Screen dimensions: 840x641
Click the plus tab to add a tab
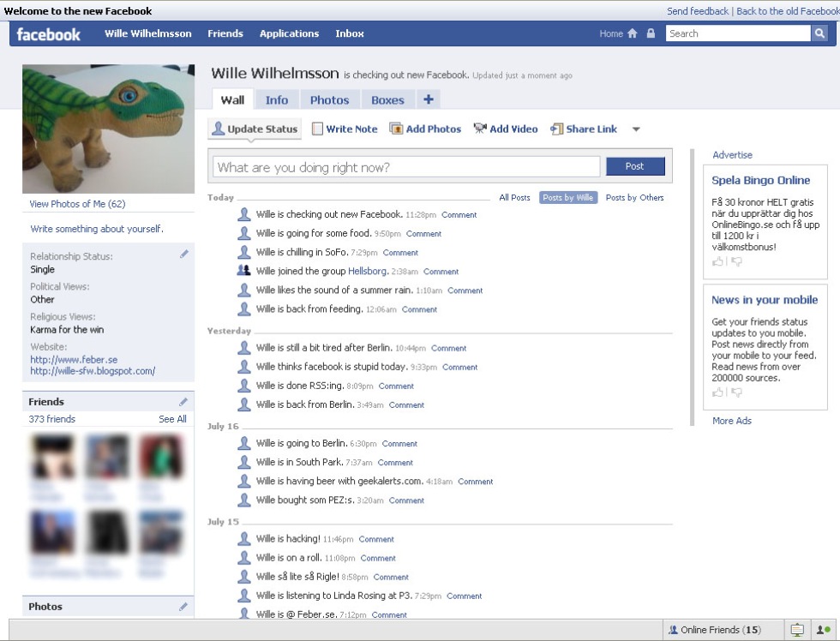tap(429, 99)
